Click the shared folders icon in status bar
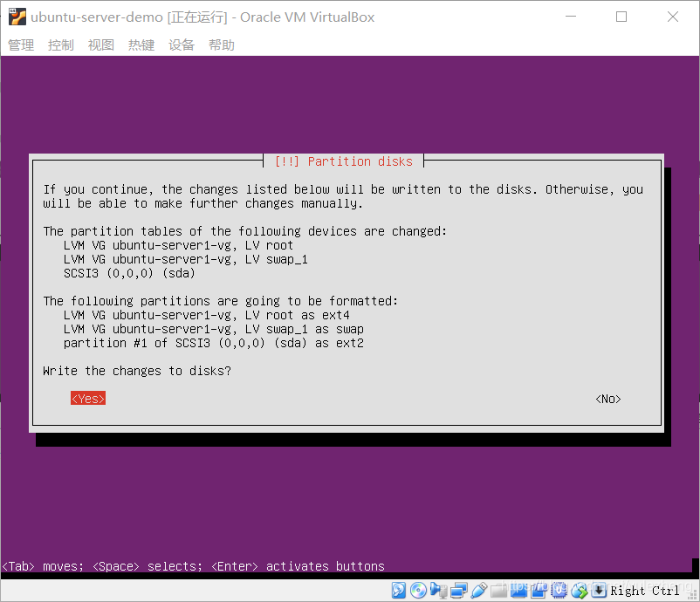Image resolution: width=700 pixels, height=602 pixels. (498, 591)
